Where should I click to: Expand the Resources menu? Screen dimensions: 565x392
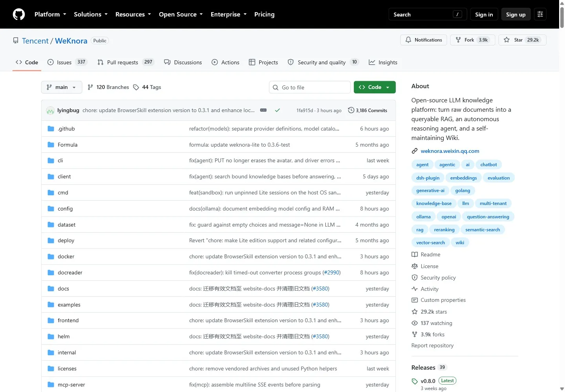point(133,15)
